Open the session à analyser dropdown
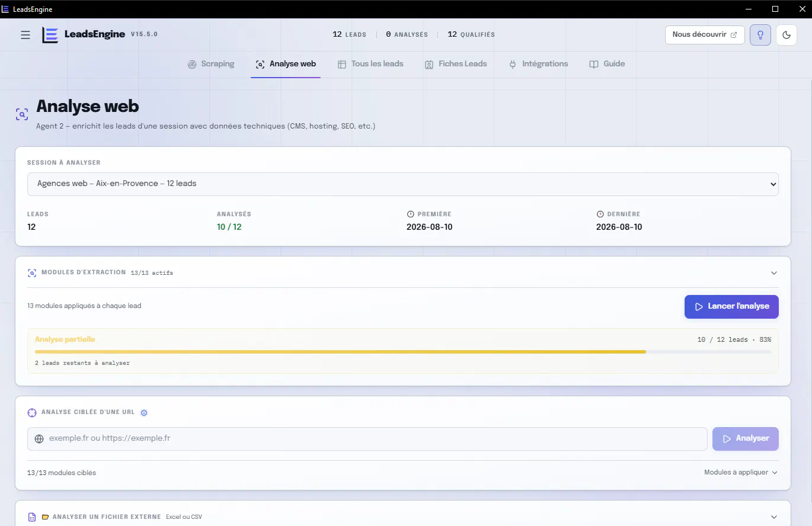Screen dimensions: 812x526 (403, 184)
